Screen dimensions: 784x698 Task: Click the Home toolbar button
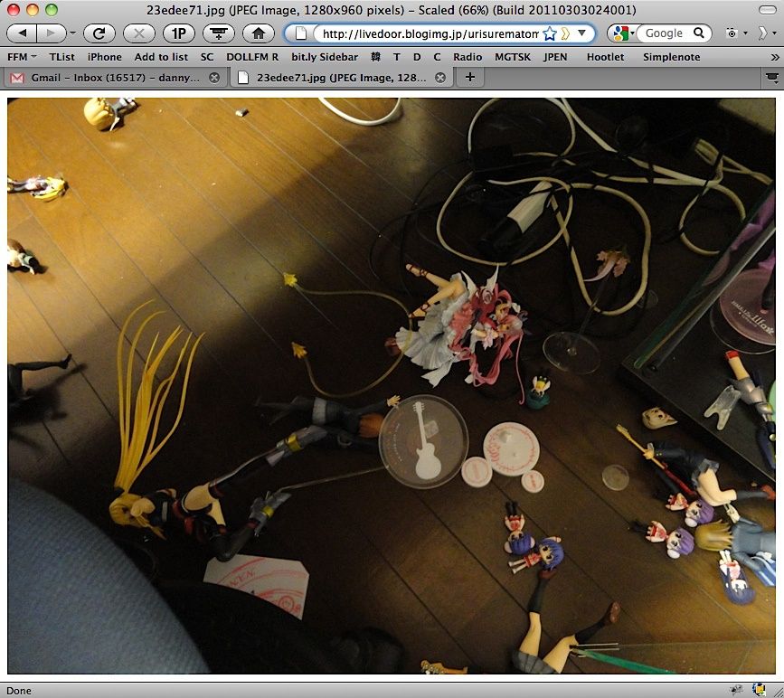point(258,33)
